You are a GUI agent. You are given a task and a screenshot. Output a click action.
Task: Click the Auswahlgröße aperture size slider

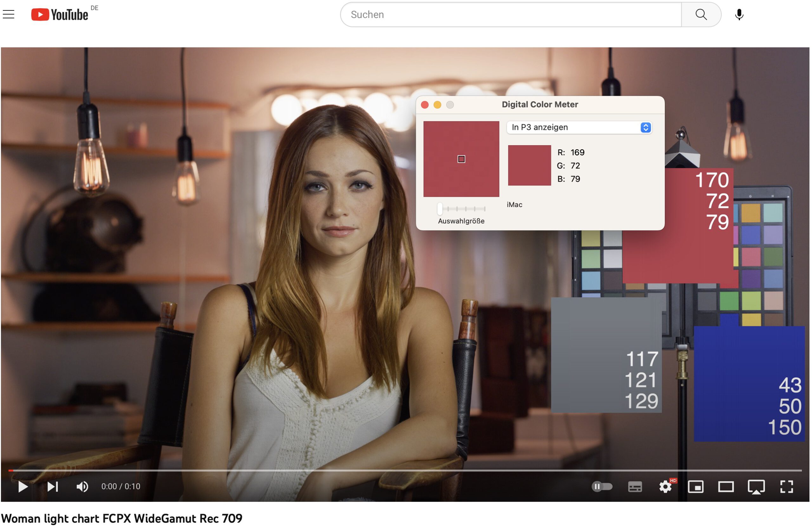[x=462, y=209]
